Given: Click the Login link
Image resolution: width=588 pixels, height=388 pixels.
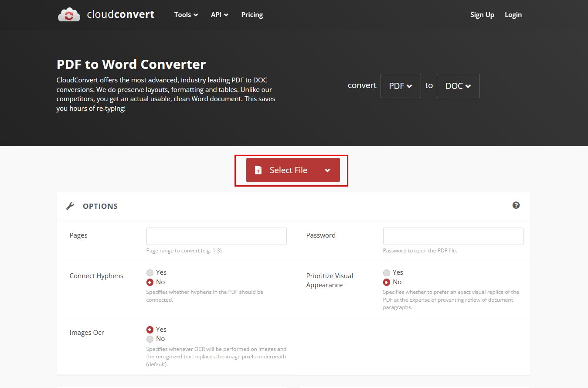Looking at the screenshot, I should [x=513, y=14].
